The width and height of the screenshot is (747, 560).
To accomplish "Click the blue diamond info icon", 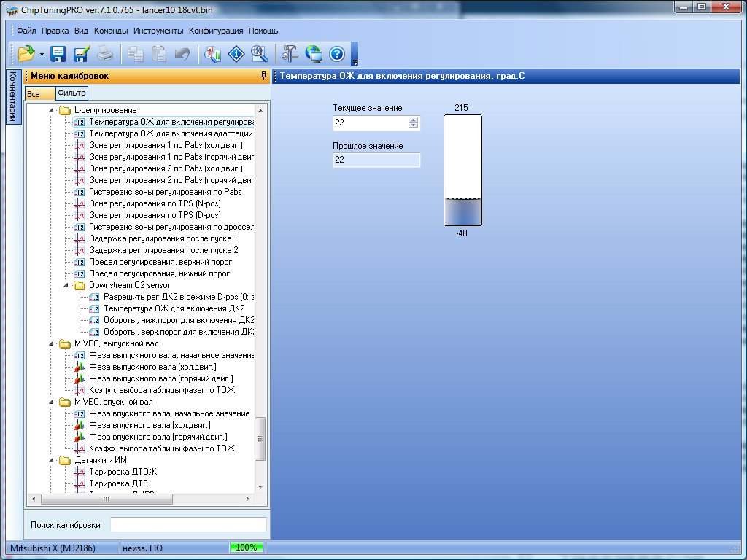I will [236, 53].
